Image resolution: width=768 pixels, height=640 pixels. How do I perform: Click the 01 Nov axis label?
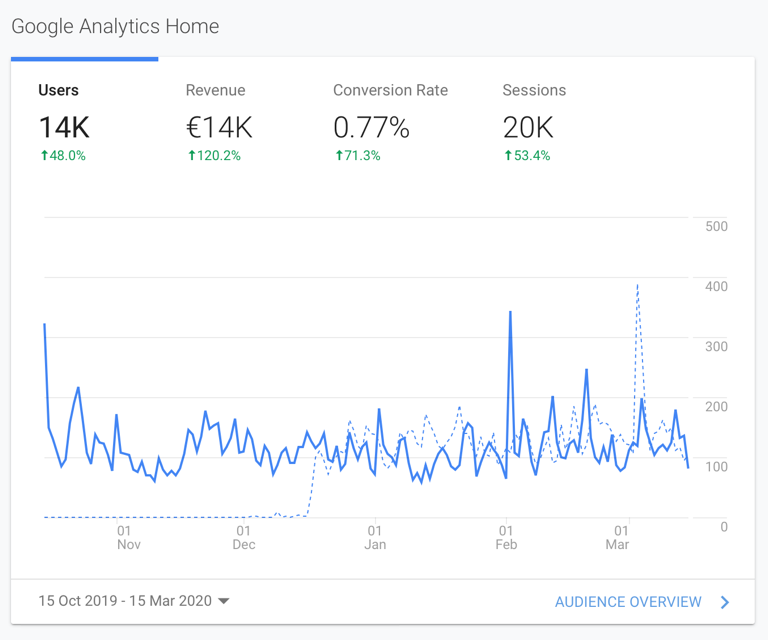pyautogui.click(x=128, y=538)
